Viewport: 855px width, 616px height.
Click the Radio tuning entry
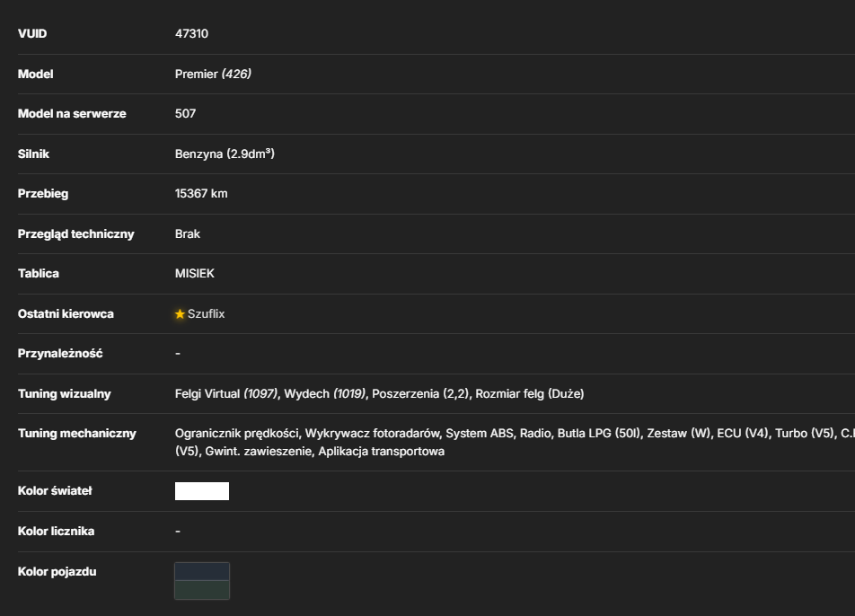pyautogui.click(x=535, y=434)
